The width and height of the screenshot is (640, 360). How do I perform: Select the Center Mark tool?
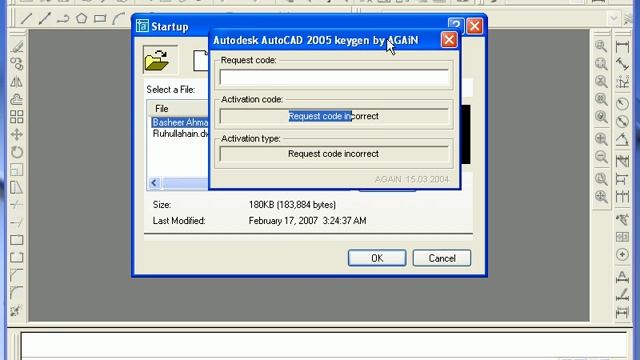coord(622,255)
